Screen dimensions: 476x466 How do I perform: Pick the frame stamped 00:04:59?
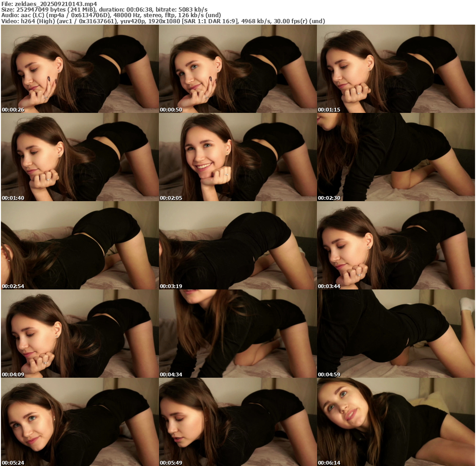396,334
